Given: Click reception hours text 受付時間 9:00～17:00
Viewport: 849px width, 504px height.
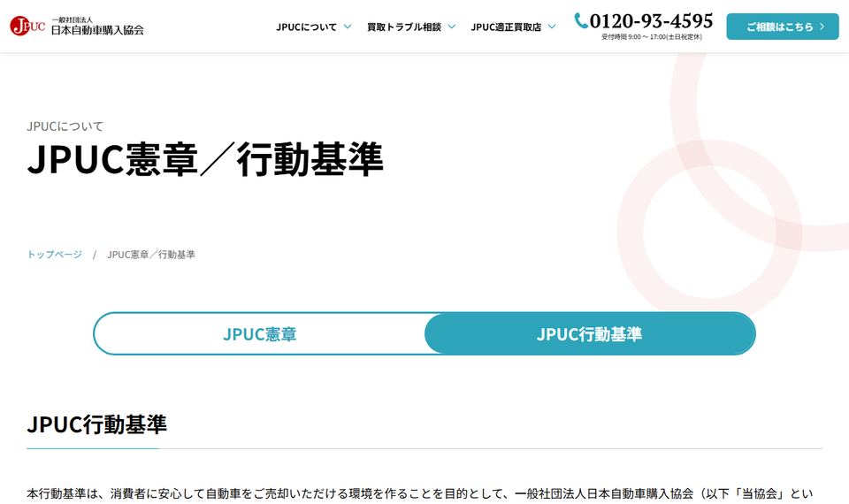Looking at the screenshot, I should click(x=652, y=37).
